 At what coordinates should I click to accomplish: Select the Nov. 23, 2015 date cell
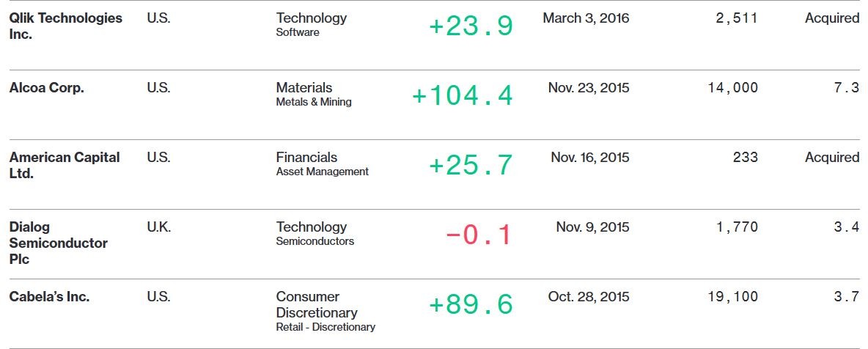[589, 87]
